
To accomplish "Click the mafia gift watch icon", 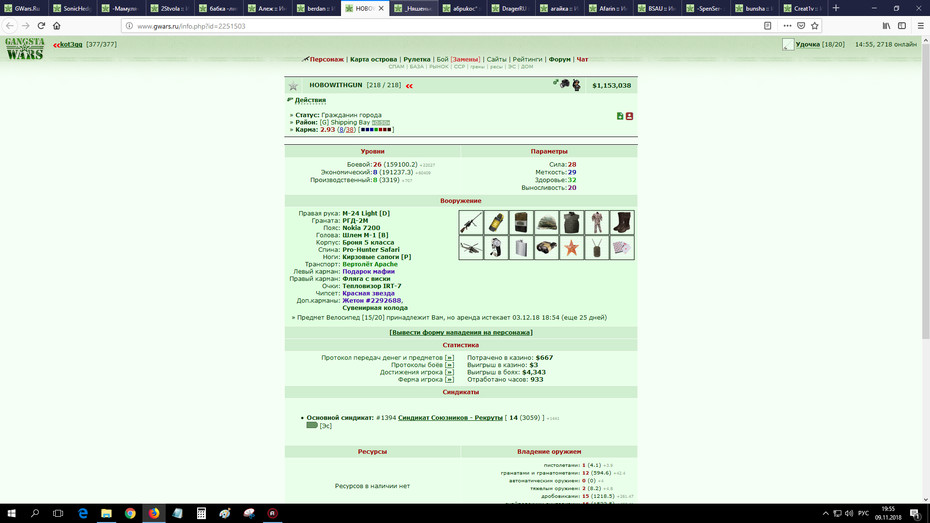I will [496, 248].
